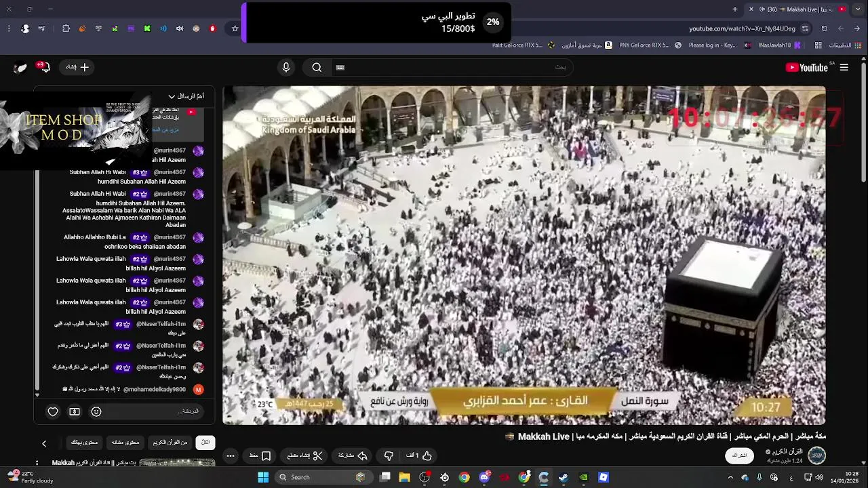Viewport: 868px width, 488px height.
Task: Close the Makkah Live tab
Action: [751, 9]
